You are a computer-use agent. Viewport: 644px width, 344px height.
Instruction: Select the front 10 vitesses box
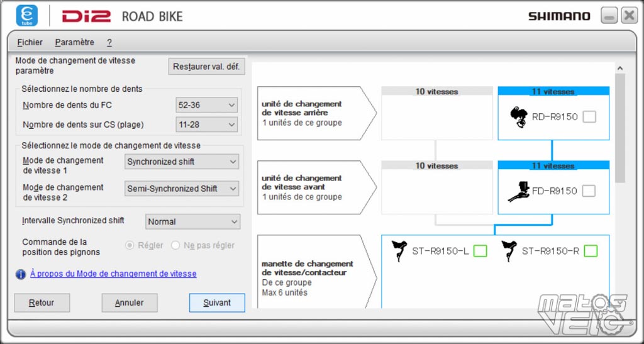click(437, 187)
